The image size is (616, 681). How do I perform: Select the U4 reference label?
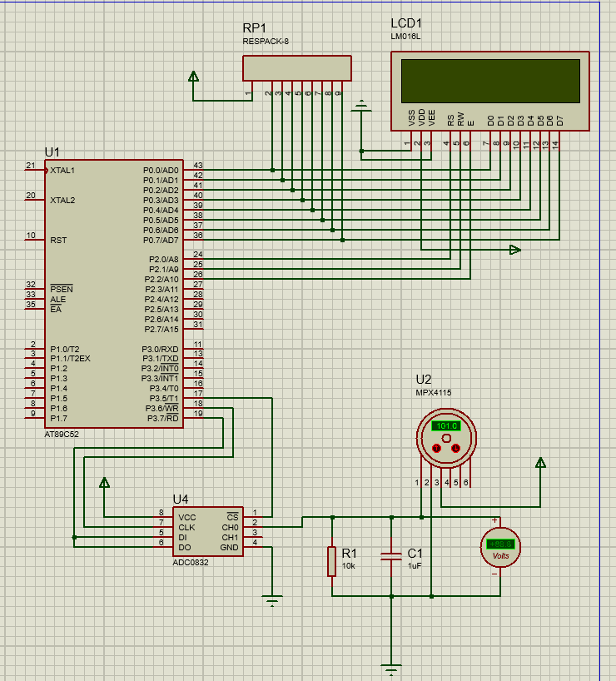point(181,499)
